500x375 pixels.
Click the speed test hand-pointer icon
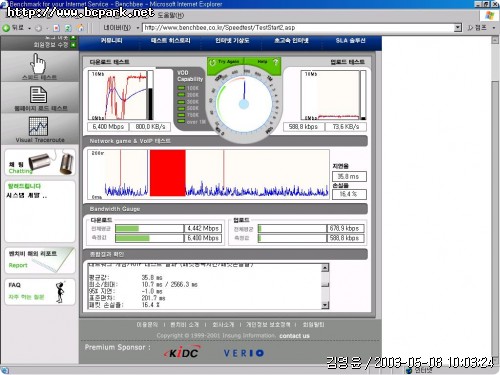pyautogui.click(x=38, y=64)
